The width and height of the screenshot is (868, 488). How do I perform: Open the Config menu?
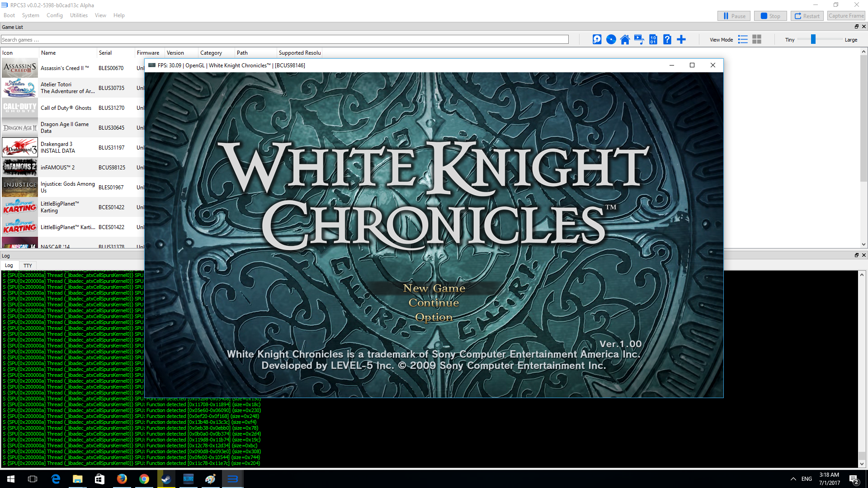coord(54,15)
